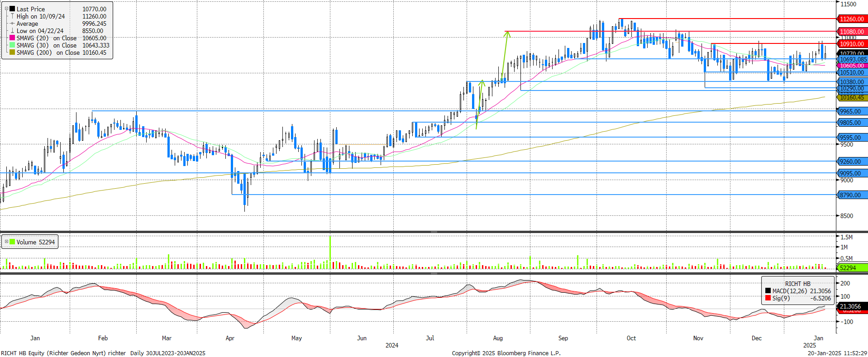
Task: Select the 10510.00 blue level label
Action: (852, 72)
